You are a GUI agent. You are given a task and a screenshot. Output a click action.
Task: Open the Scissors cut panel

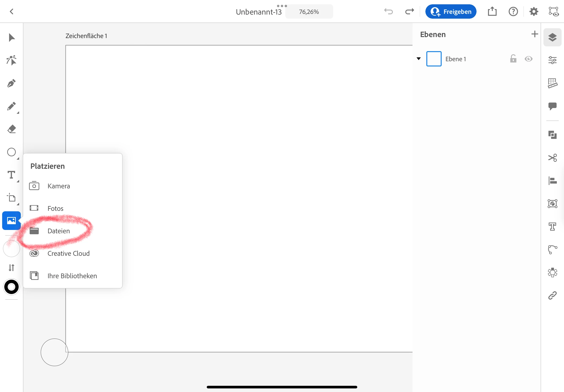[552, 158]
